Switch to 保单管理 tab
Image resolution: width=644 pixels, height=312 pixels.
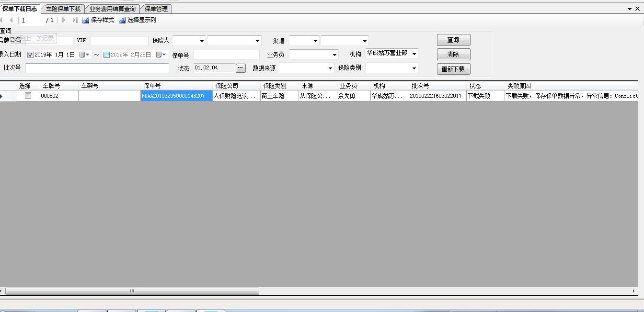156,9
